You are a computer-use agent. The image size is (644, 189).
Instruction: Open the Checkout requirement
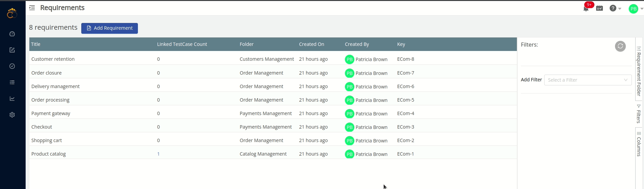[41, 127]
